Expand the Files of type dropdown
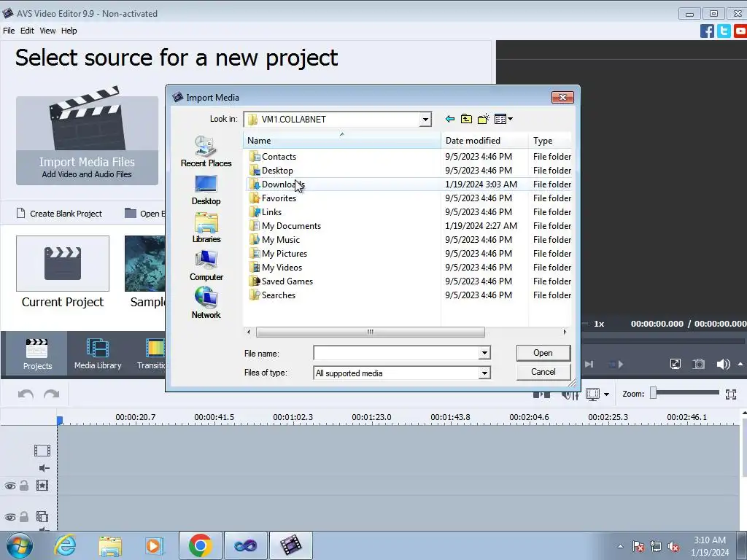This screenshot has height=560, width=747. pos(484,373)
